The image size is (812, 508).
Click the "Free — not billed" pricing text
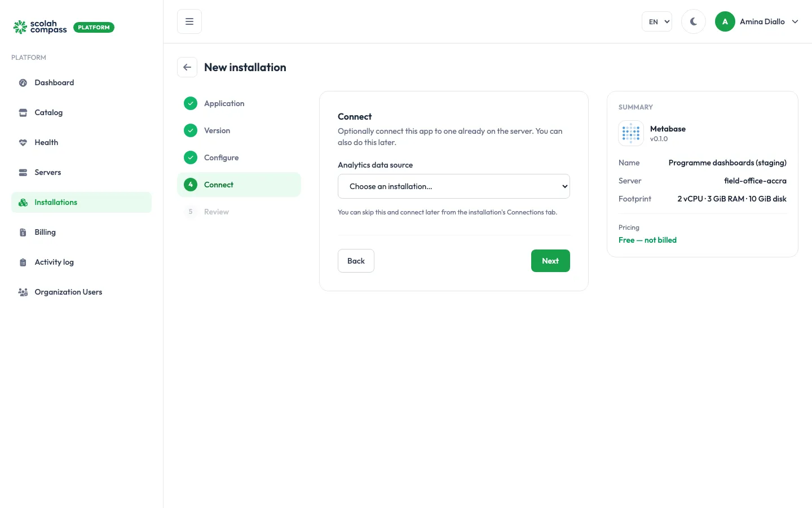point(647,240)
